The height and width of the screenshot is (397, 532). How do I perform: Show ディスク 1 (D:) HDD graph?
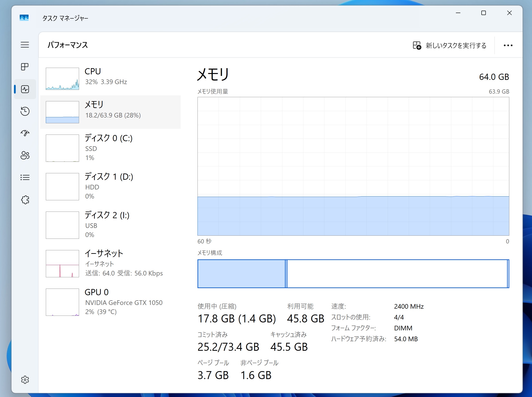pos(110,186)
